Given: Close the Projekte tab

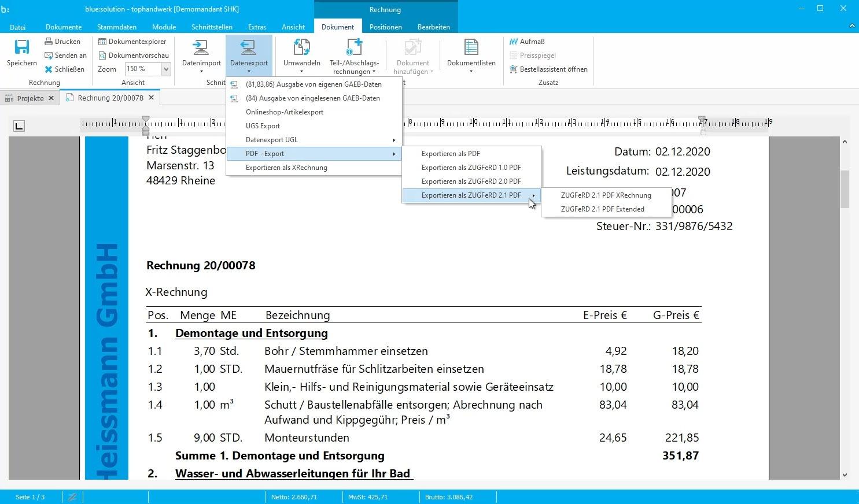Looking at the screenshot, I should pyautogui.click(x=51, y=98).
